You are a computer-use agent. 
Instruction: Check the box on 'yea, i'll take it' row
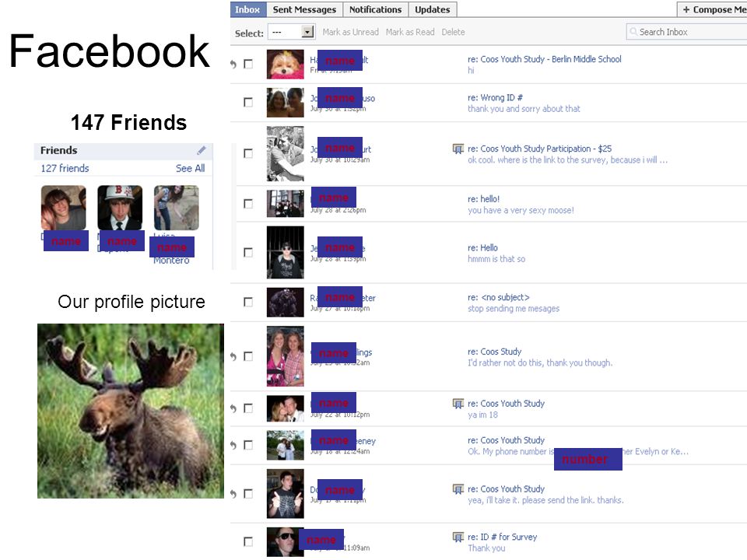[x=248, y=494]
